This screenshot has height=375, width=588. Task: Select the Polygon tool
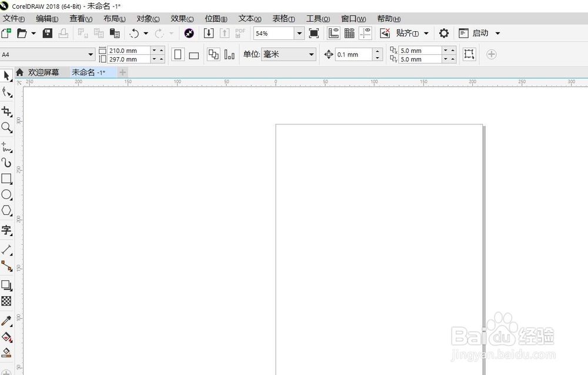[x=6, y=211]
